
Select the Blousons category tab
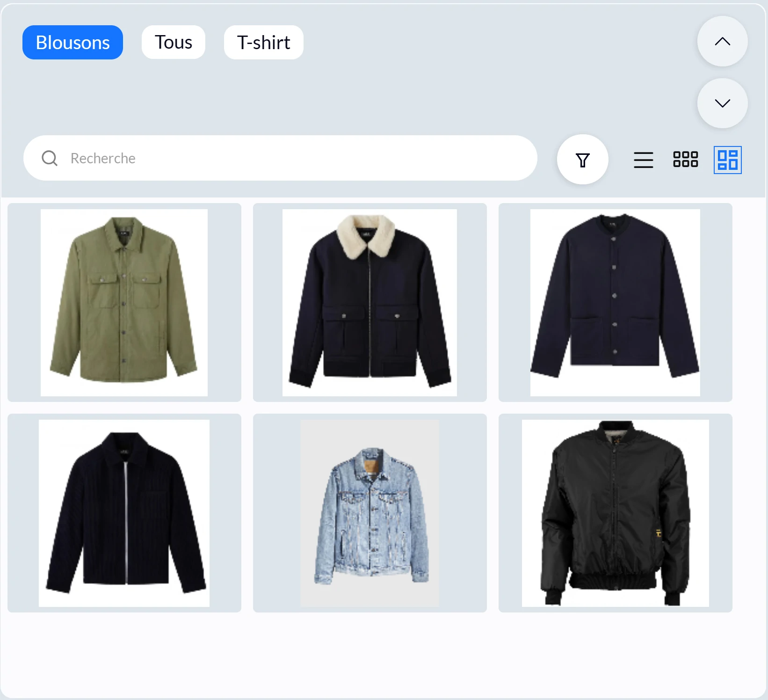[72, 43]
